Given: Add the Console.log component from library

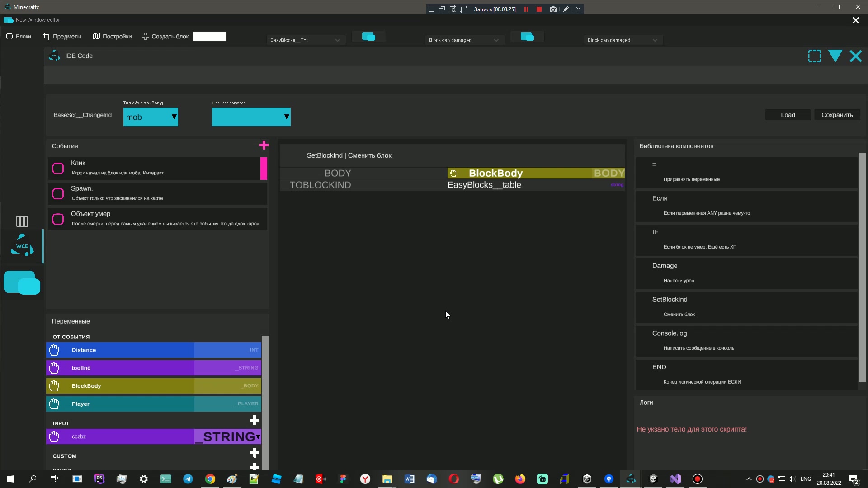Looking at the screenshot, I should (746, 341).
